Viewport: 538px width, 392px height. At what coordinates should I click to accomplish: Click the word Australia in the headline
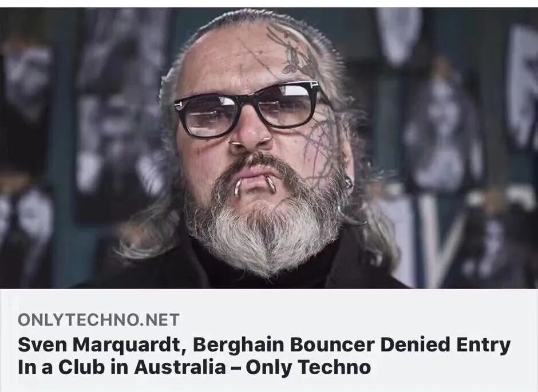pos(180,367)
